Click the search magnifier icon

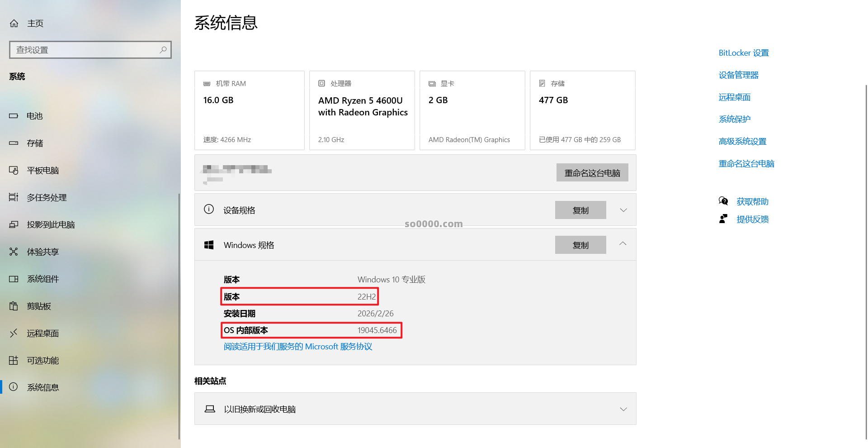tap(163, 50)
